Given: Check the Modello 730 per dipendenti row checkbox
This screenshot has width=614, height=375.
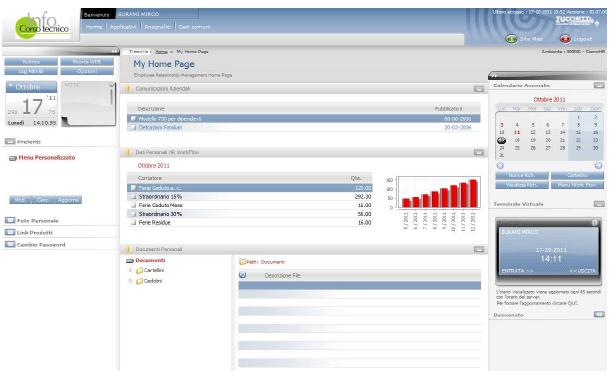Looking at the screenshot, I should pyautogui.click(x=133, y=118).
